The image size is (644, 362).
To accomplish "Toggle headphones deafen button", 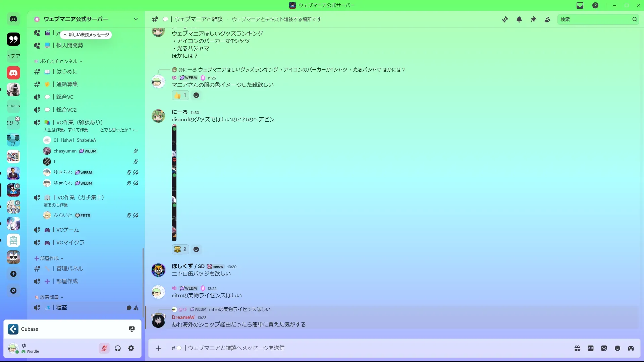I will point(118,348).
